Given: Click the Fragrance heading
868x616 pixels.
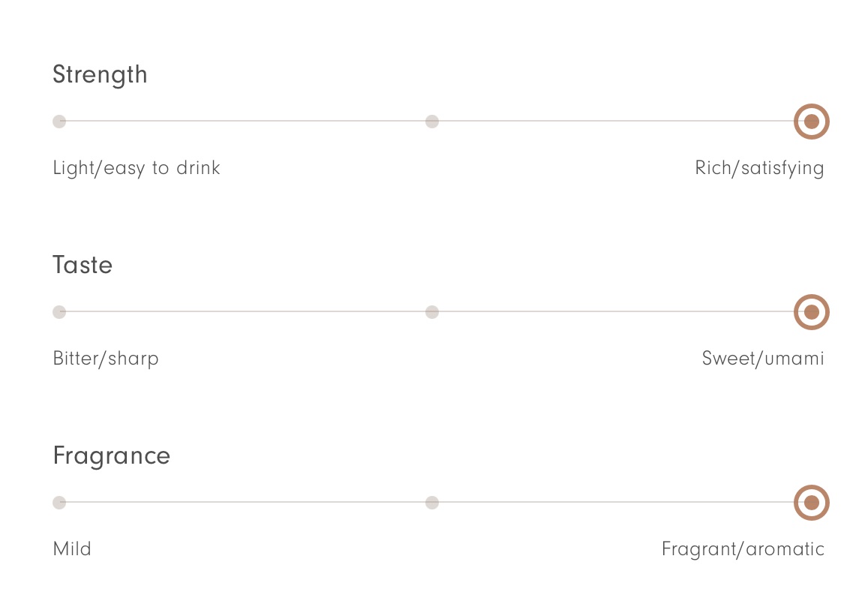Looking at the screenshot, I should pyautogui.click(x=111, y=456).
